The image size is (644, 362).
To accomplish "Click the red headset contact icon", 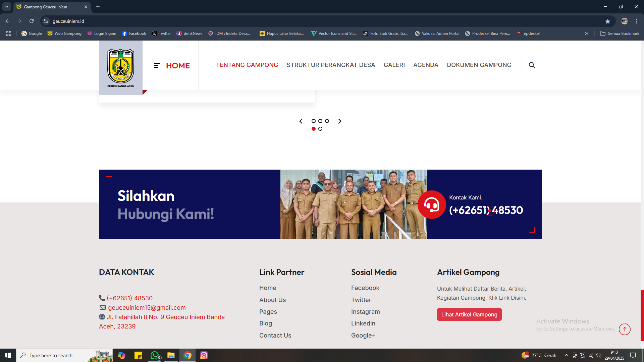I will 432,205.
